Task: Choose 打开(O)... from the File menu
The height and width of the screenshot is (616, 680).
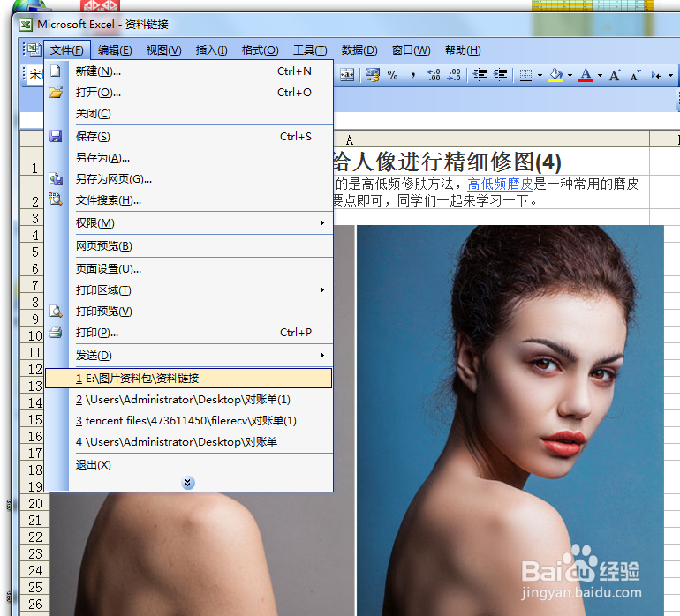Action: [189, 93]
